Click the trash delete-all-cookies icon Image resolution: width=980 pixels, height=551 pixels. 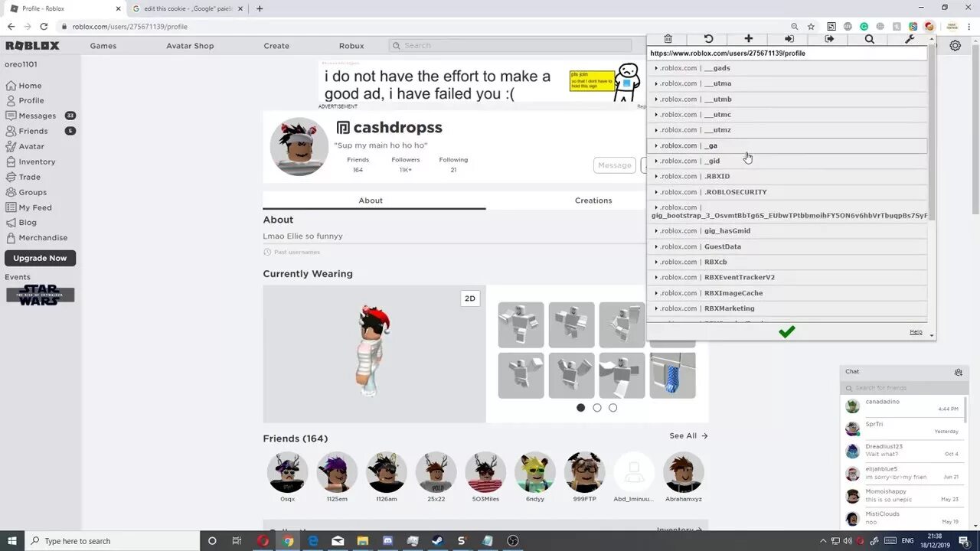click(x=668, y=39)
